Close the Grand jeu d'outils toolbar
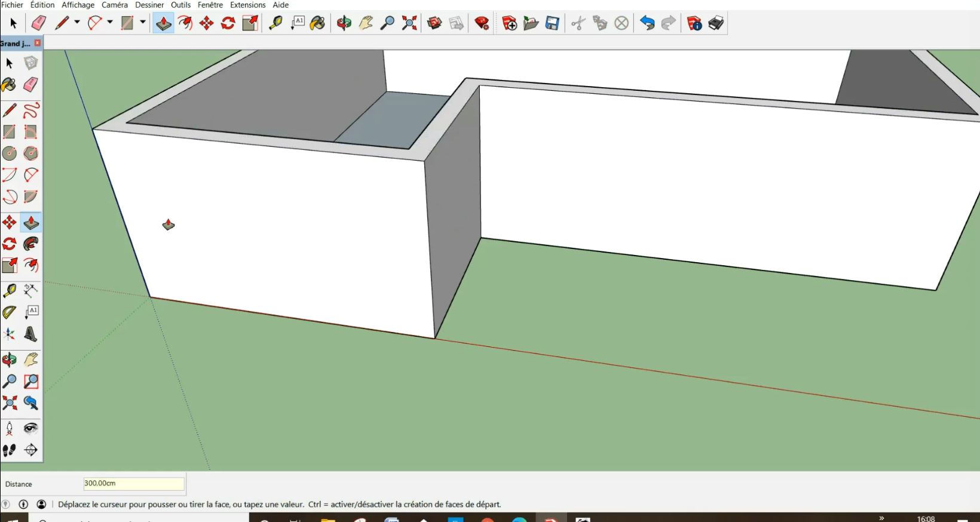 click(38, 43)
